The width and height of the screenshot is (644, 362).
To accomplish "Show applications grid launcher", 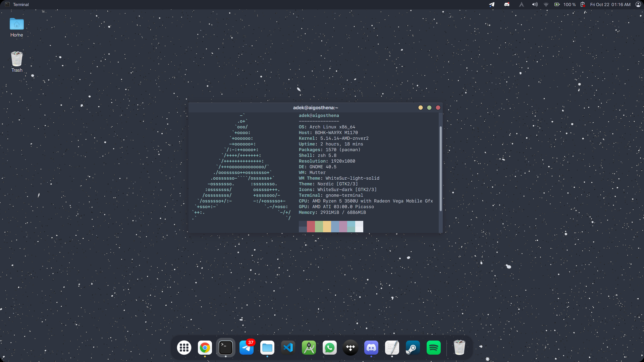I will pyautogui.click(x=184, y=348).
